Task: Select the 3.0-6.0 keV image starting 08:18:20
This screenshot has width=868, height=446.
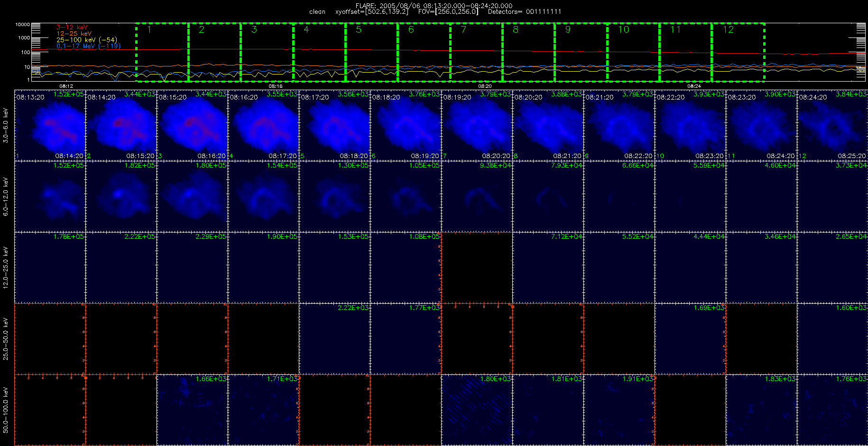Action: [406, 125]
